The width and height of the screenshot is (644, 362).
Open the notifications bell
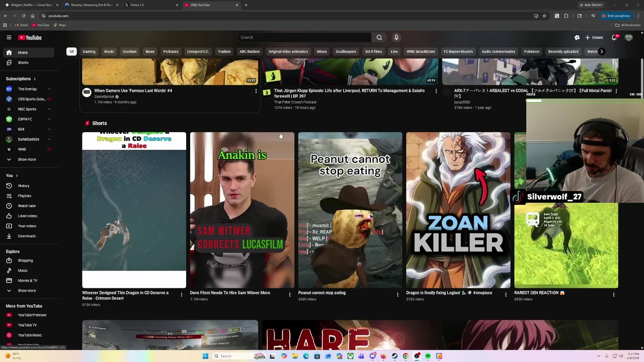(x=614, y=37)
